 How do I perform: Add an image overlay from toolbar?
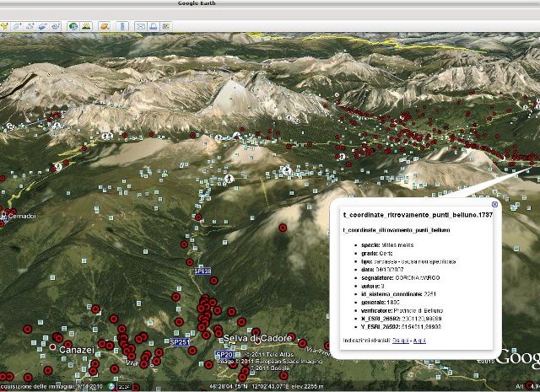coord(42,26)
